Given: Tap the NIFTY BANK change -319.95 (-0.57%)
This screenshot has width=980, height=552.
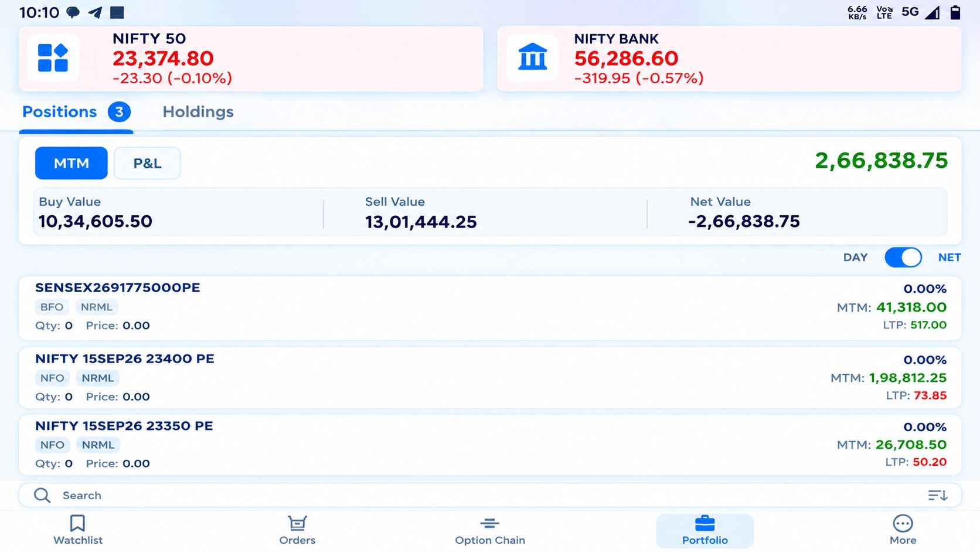Looking at the screenshot, I should [x=639, y=78].
